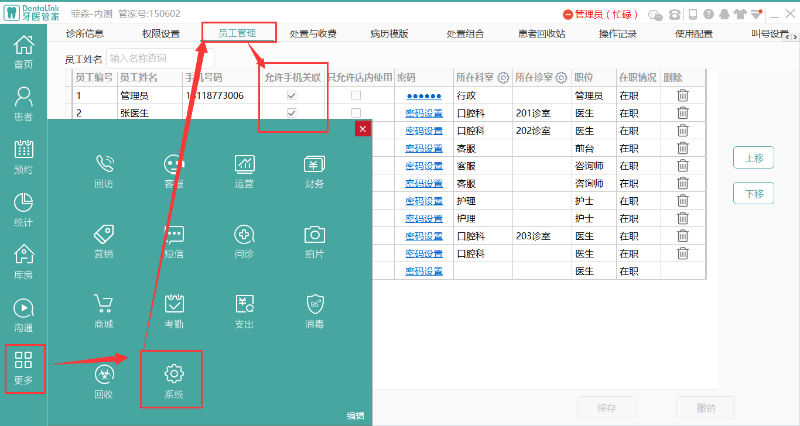Image resolution: width=800 pixels, height=426 pixels.
Task: Open 所在科室 column settings gear
Action: point(503,78)
